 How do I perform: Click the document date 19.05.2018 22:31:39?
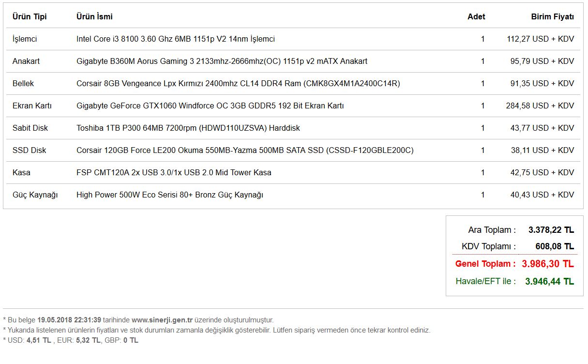tap(69, 320)
